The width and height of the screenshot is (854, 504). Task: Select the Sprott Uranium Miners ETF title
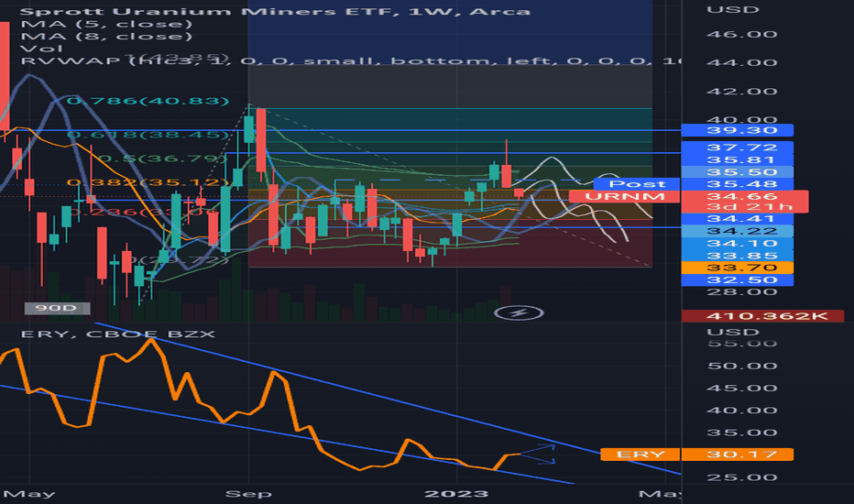[x=275, y=11]
